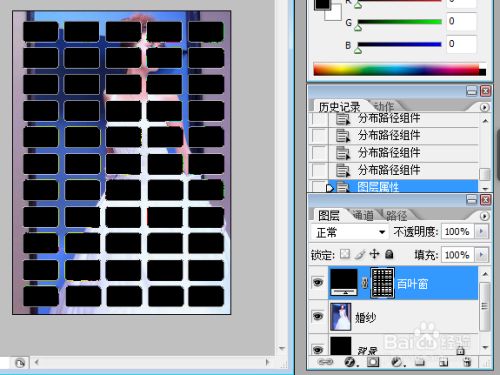Switch to the 动作 tab
Image resolution: width=500 pixels, height=375 pixels.
point(383,107)
